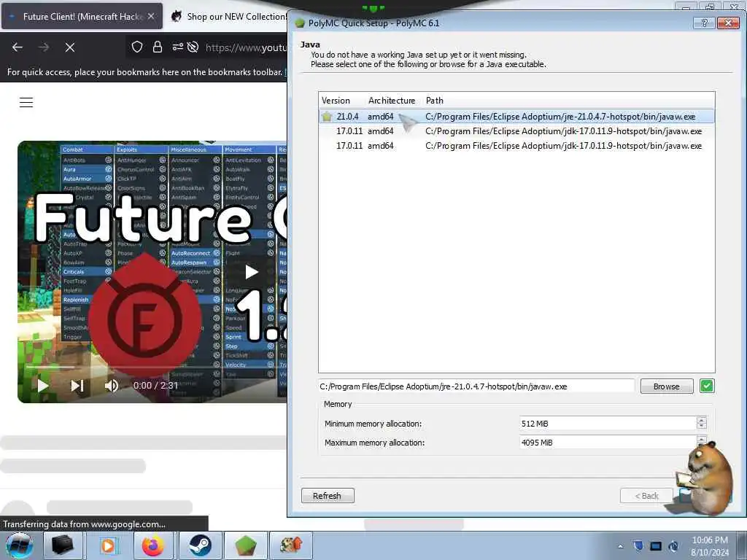Viewport: 747px width, 560px height.
Task: Click Browse for a Java executable
Action: (x=667, y=386)
